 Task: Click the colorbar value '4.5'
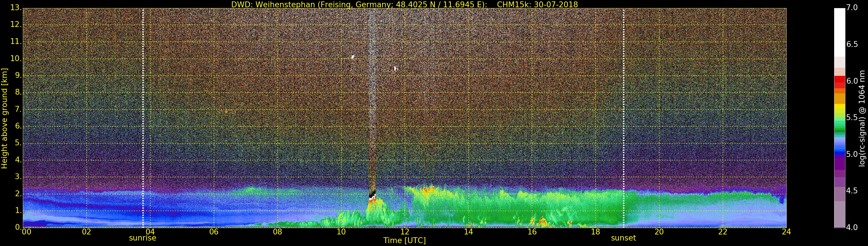[852, 191]
